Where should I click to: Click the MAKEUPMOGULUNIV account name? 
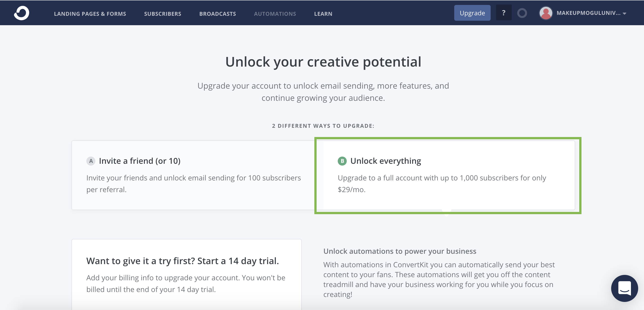588,13
